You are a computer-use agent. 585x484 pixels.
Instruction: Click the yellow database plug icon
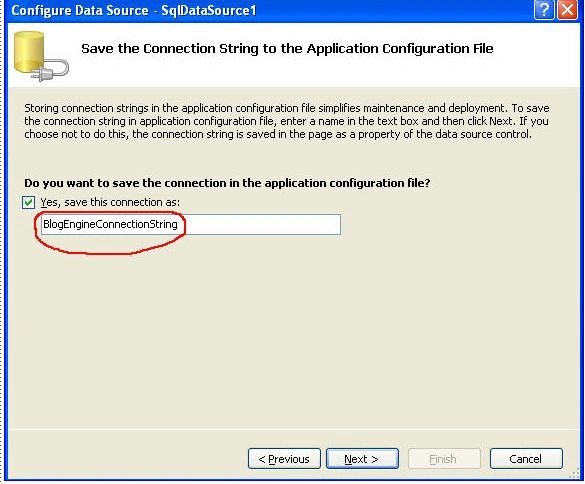coord(41,56)
